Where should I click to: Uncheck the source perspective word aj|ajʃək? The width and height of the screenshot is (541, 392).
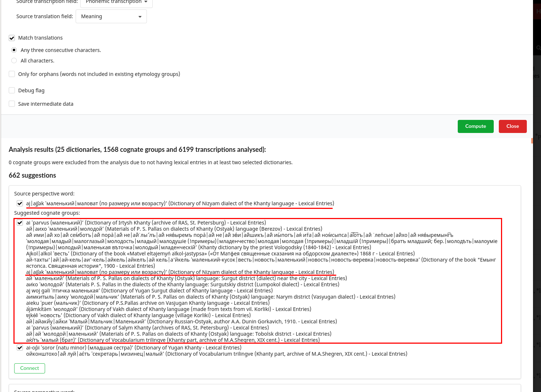20,203
